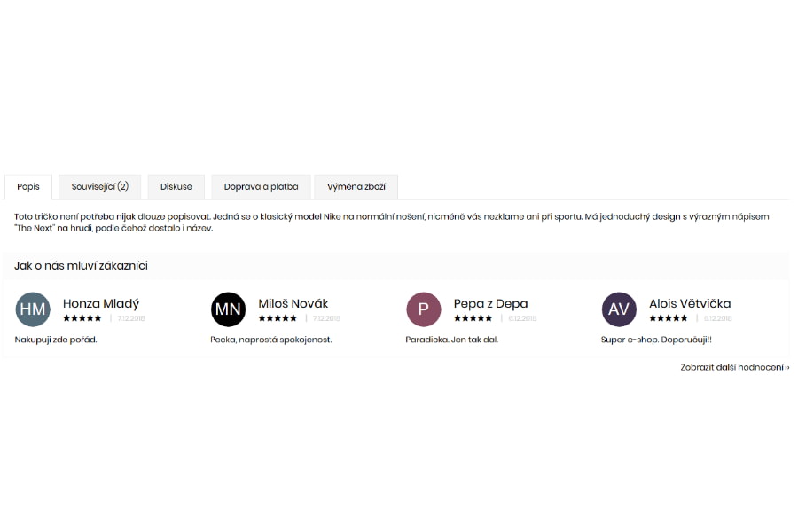This screenshot has height=532, width=798.
Task: Click star rating under Pepa z Depa
Action: [x=473, y=318]
